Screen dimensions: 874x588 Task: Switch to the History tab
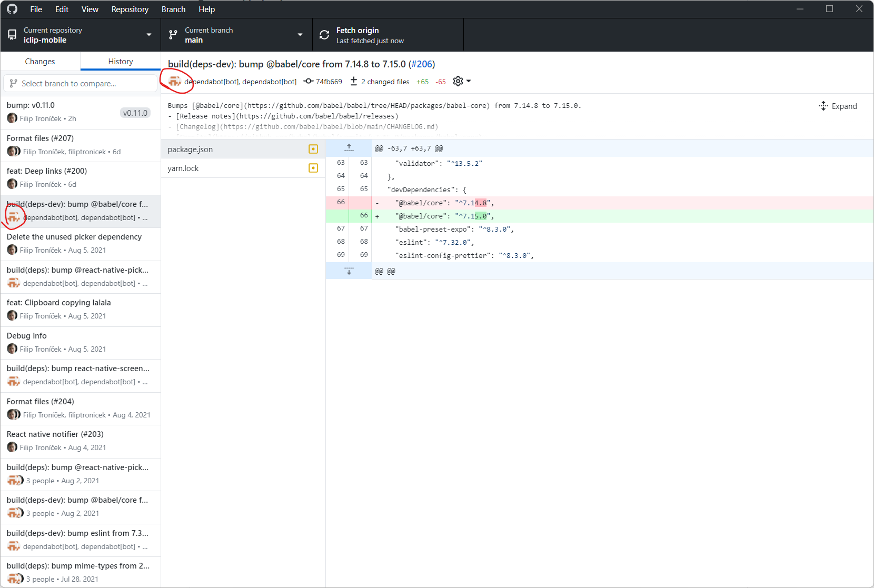pyautogui.click(x=121, y=62)
